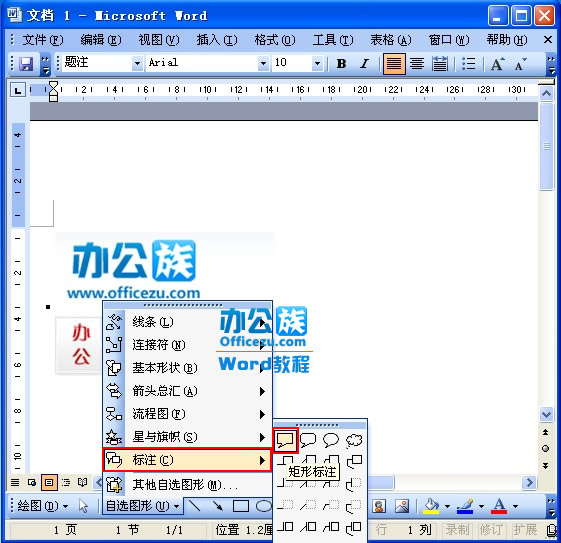Click the Select Browse Object button

[546, 449]
